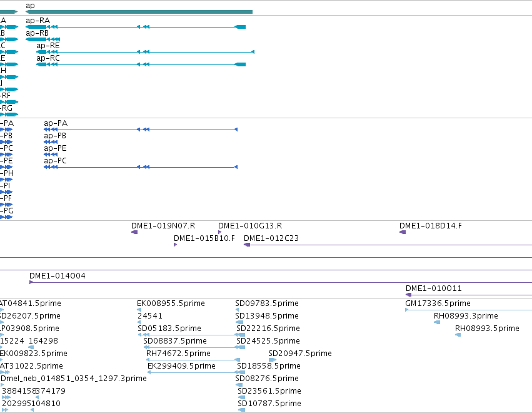Viewport: 532px width, 413px height.
Task: Select EST SD09783.5prime label
Action: 267,303
